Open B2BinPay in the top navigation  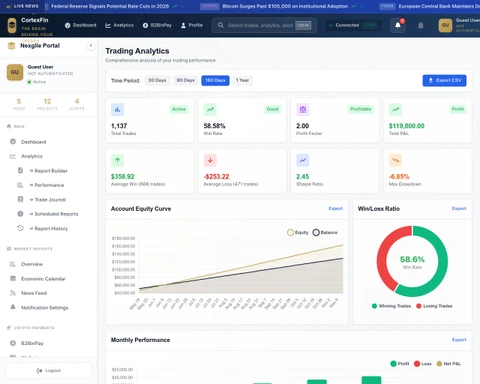click(157, 25)
